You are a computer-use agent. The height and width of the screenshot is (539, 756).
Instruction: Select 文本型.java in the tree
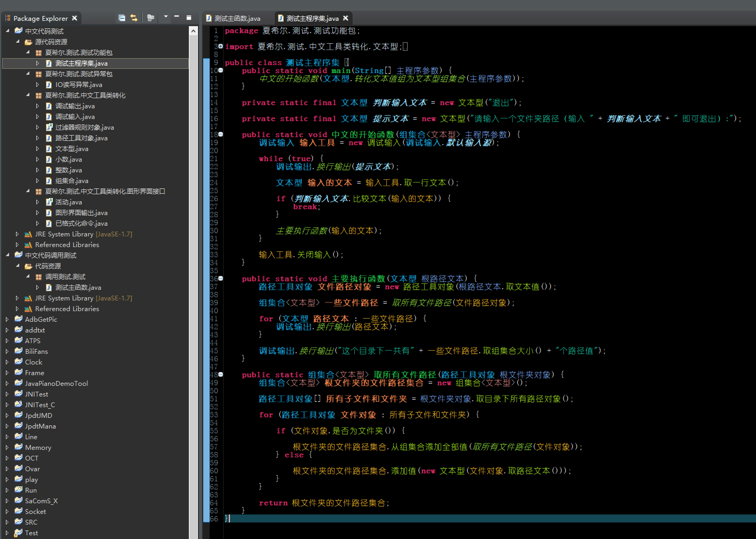click(72, 148)
